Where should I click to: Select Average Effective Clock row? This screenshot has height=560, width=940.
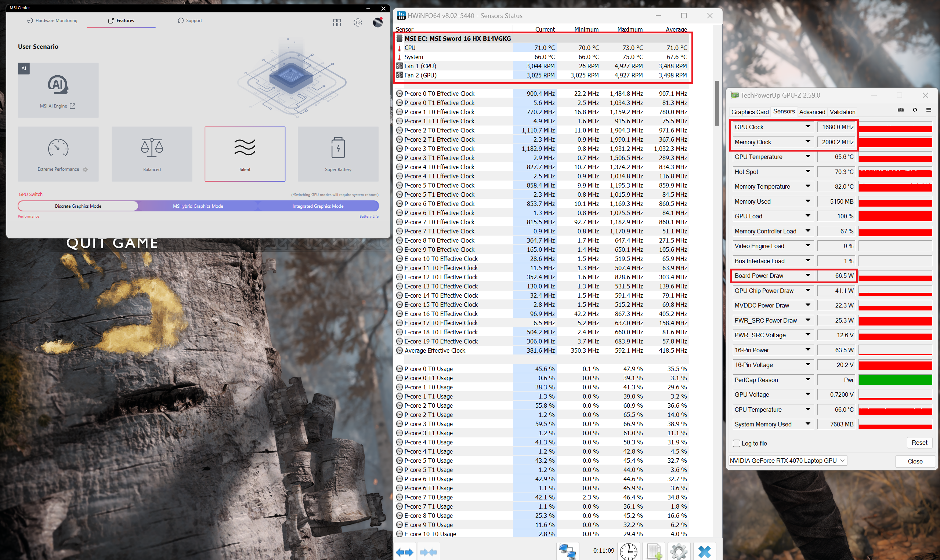pyautogui.click(x=541, y=350)
